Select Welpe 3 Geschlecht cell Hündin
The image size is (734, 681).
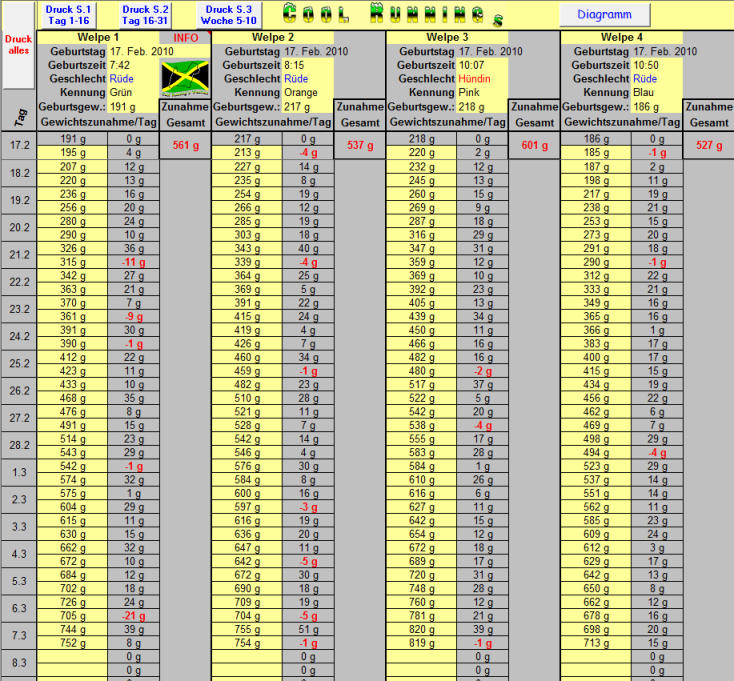click(x=481, y=78)
